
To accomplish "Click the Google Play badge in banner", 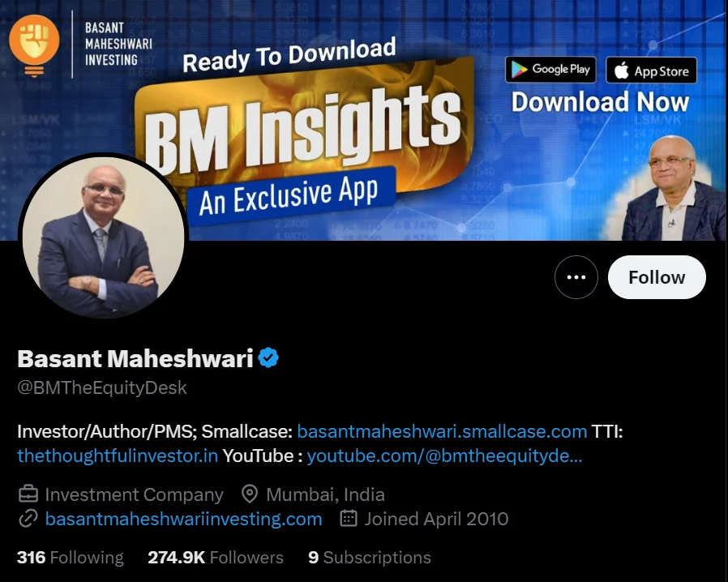I will (550, 70).
